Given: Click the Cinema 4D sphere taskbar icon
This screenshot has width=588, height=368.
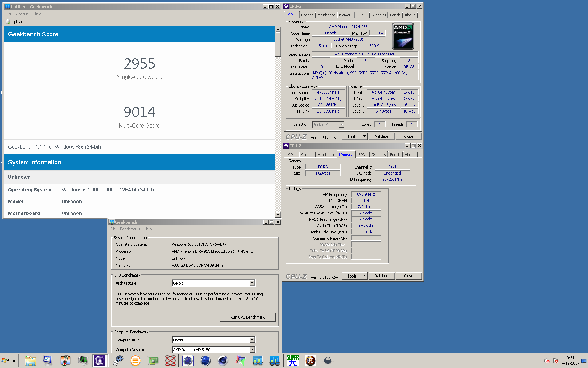Looking at the screenshot, I should pos(223,361).
